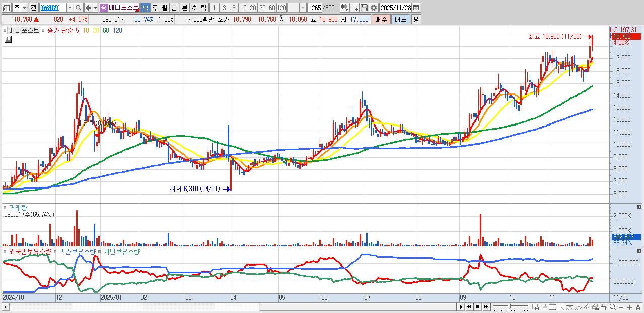644x313 pixels.
Task: Click the overlapping windows icon in bottom toolbar
Action: 544,307
